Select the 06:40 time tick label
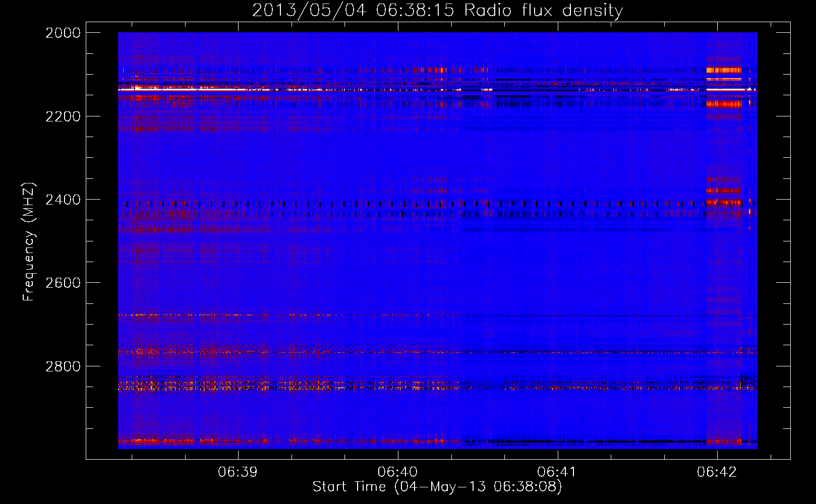Screen dimensions: 816x504 click(397, 472)
